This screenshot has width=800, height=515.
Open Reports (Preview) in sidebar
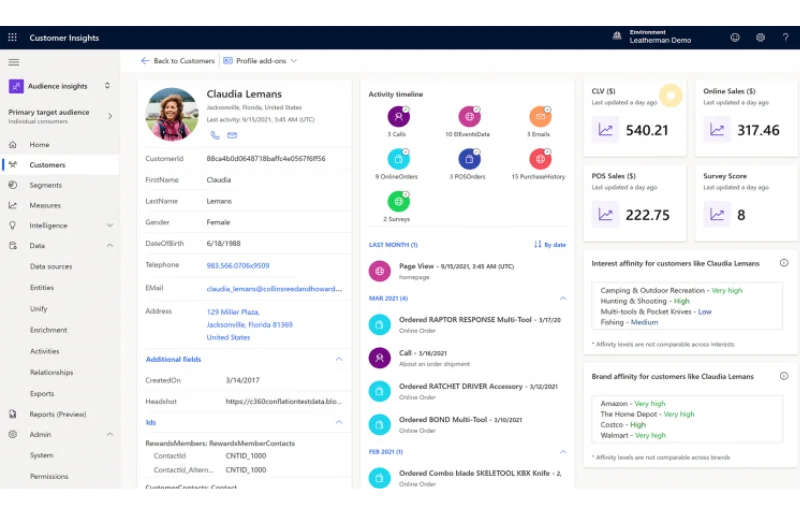tap(60, 414)
